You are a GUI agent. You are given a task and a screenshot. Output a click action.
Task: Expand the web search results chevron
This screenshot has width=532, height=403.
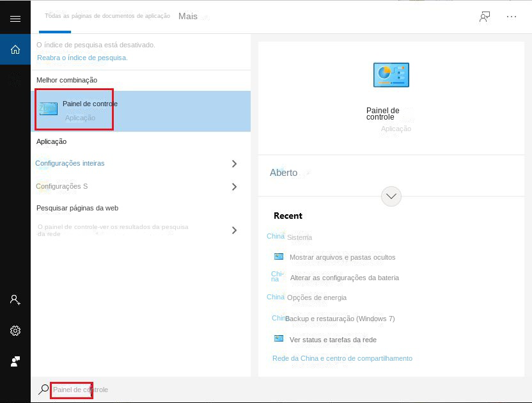click(x=235, y=230)
